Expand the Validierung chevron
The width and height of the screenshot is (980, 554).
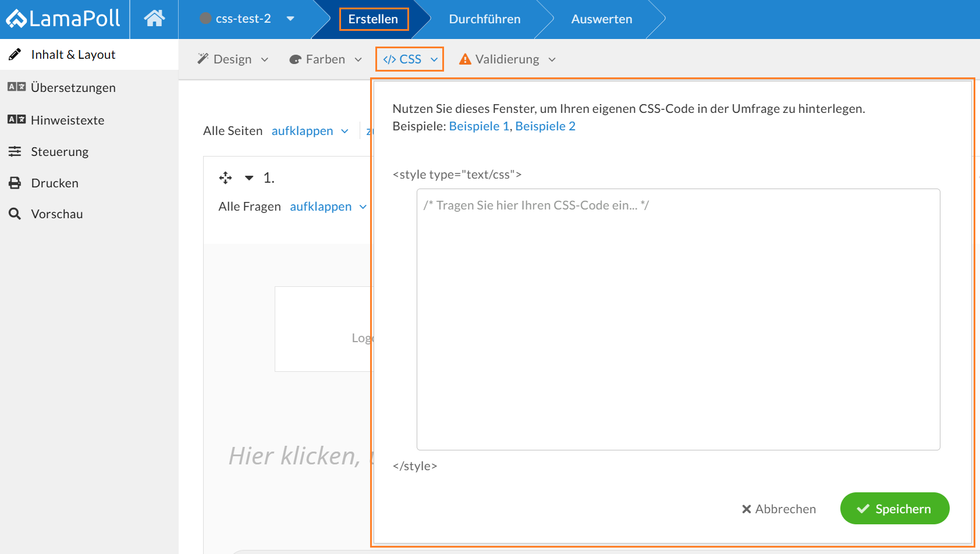coord(552,59)
